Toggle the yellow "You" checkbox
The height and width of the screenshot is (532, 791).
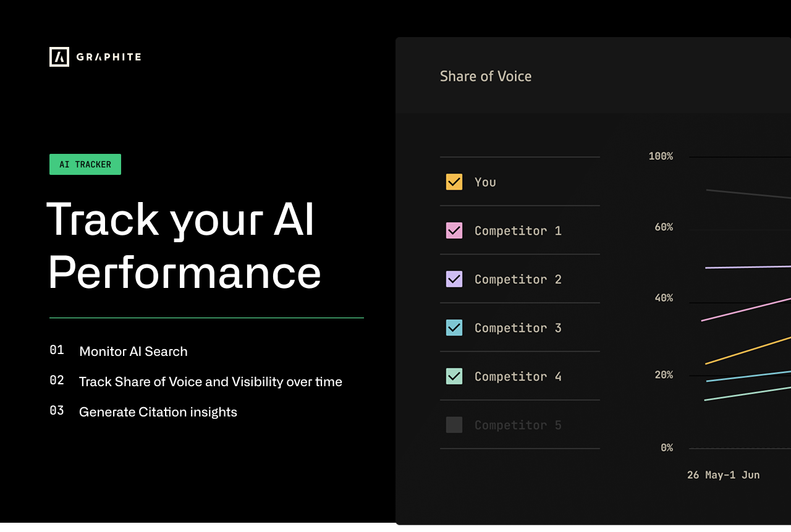pyautogui.click(x=454, y=182)
